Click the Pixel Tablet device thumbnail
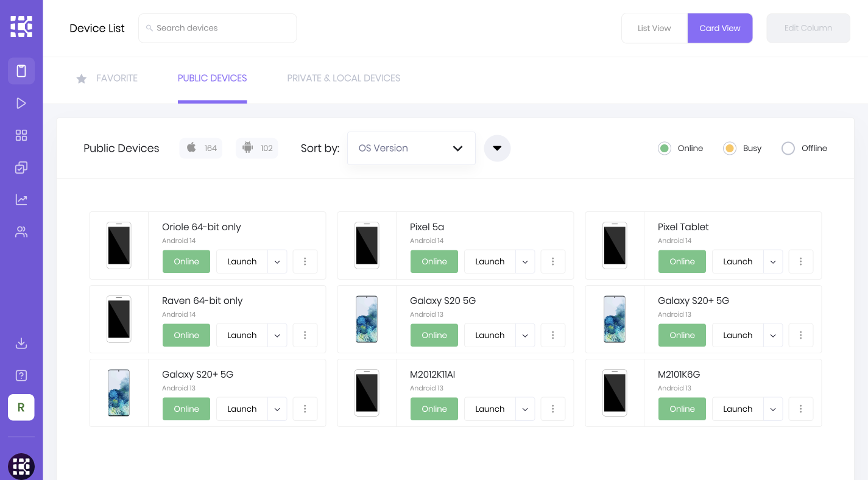Screen dimensions: 868x480 point(615,245)
